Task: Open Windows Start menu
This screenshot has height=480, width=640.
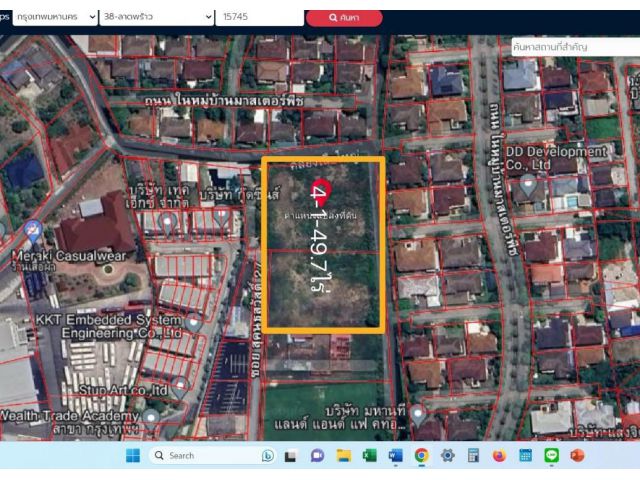Action: pos(133,456)
